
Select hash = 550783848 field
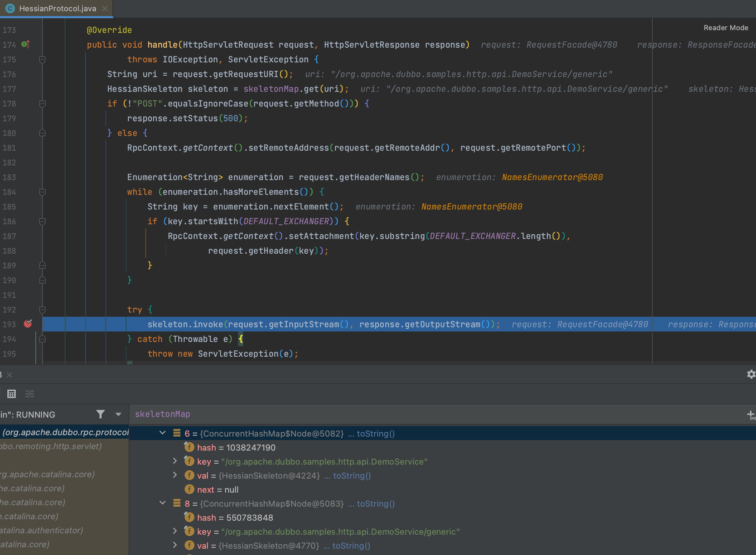click(x=235, y=518)
